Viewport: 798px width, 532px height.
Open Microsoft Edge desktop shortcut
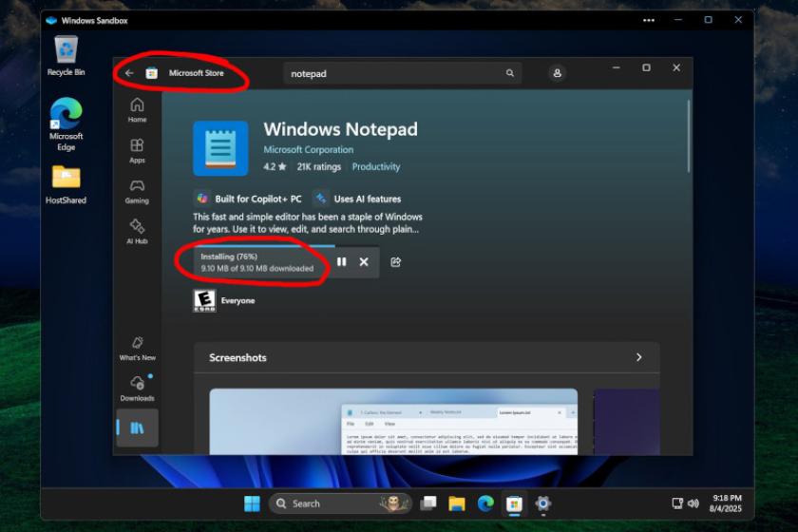tap(66, 124)
